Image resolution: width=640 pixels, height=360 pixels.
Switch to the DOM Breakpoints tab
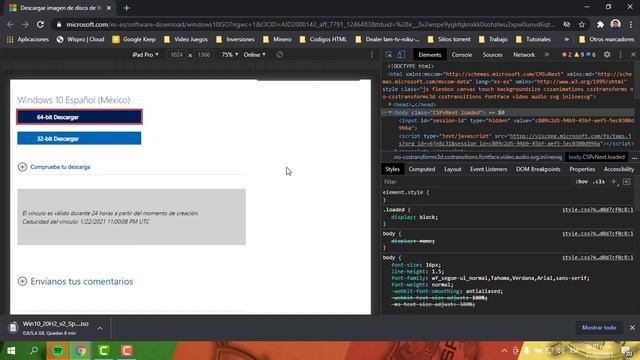[x=538, y=169]
